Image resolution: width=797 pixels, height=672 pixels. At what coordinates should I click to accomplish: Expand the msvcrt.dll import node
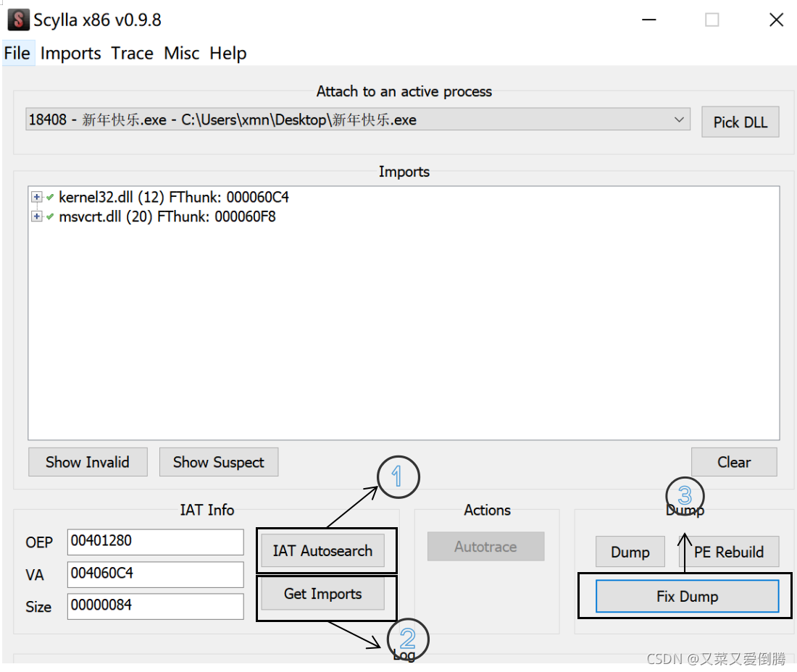click(37, 217)
